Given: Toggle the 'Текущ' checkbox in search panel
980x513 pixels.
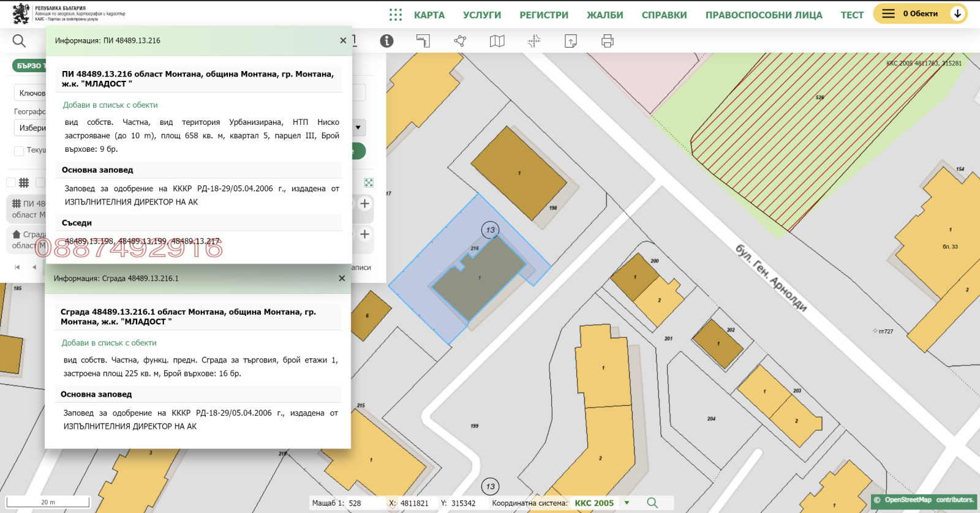Looking at the screenshot, I should point(19,151).
